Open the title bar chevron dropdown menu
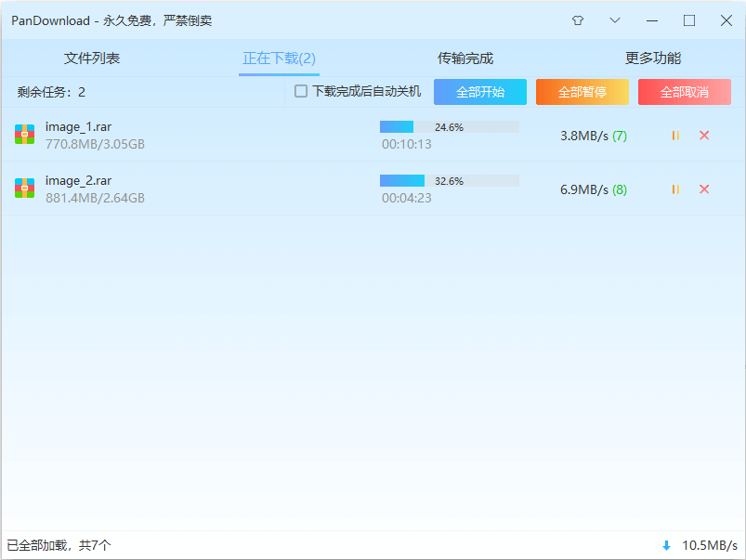This screenshot has height=560, width=746. tap(615, 20)
